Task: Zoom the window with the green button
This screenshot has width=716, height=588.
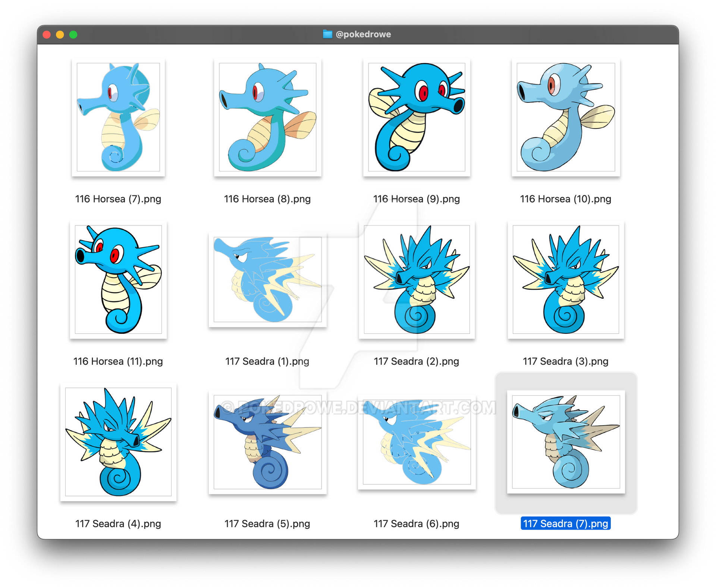Action: click(73, 35)
